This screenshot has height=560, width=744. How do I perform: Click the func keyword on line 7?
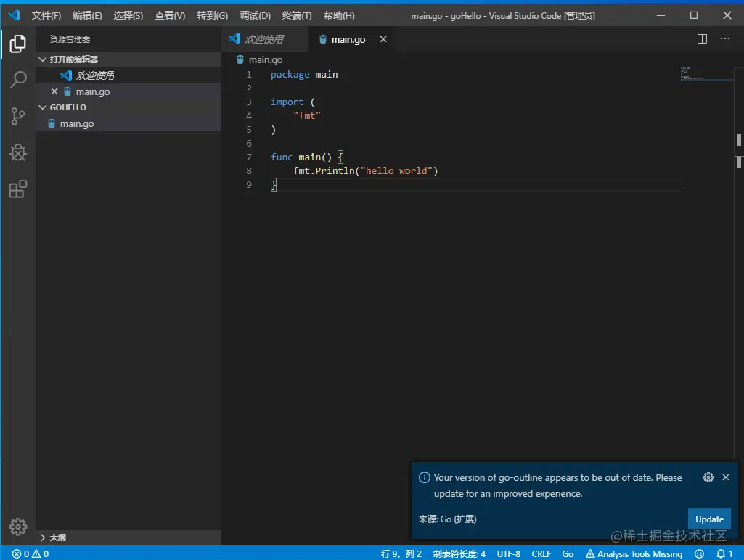coord(282,157)
